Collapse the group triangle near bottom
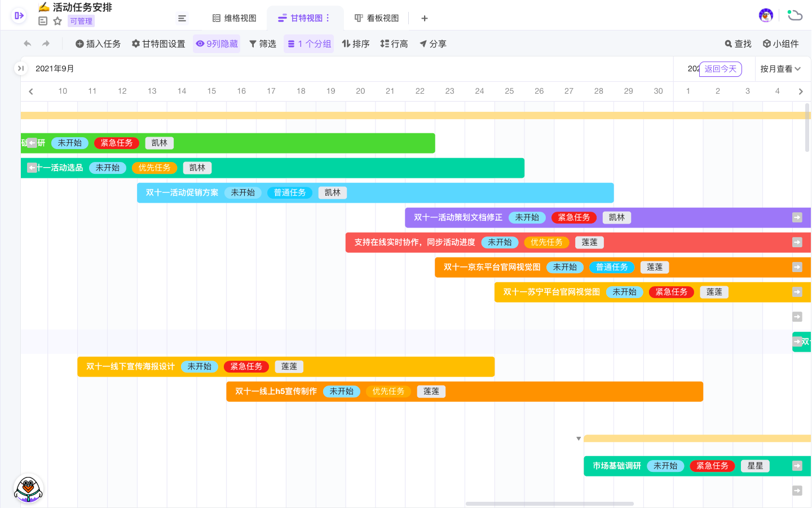812x508 pixels. 579,439
